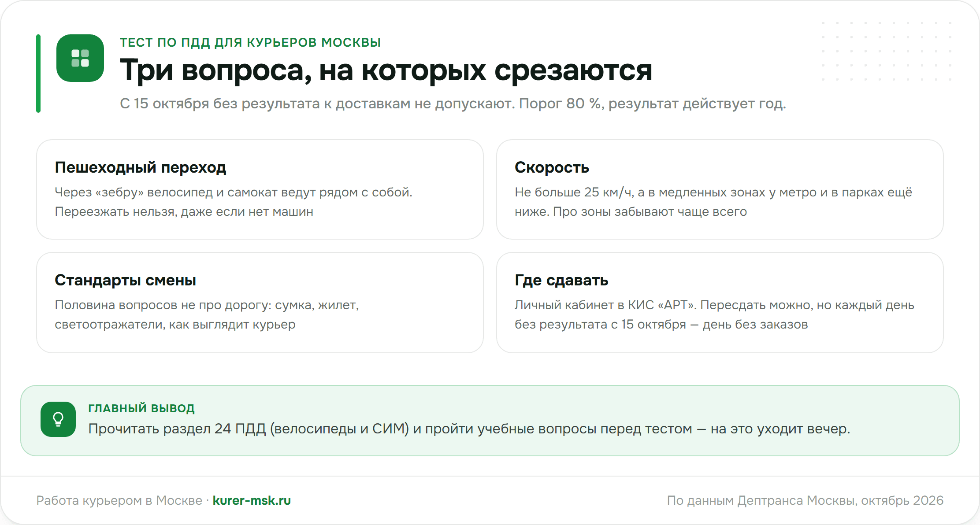Select the «Пешеходный переход» card heading
Viewport: 980px width, 525px height.
point(141,167)
